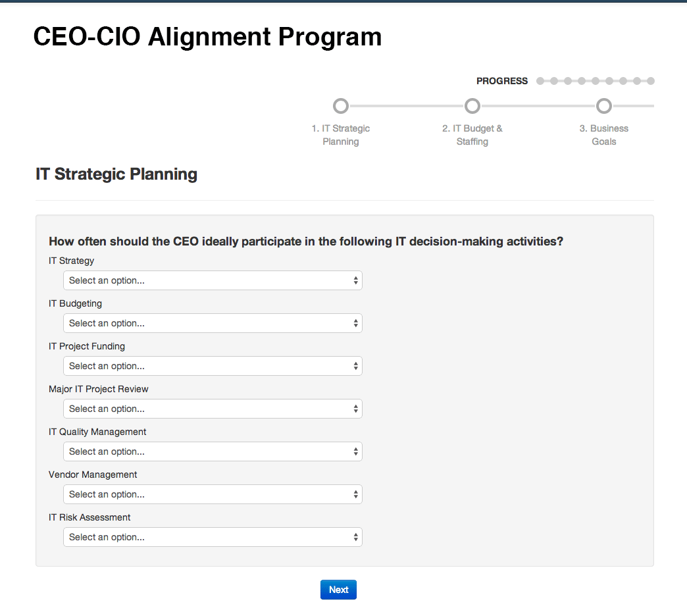Open the IT Quality Management dropdown
Screen dimensions: 687x616
212,451
